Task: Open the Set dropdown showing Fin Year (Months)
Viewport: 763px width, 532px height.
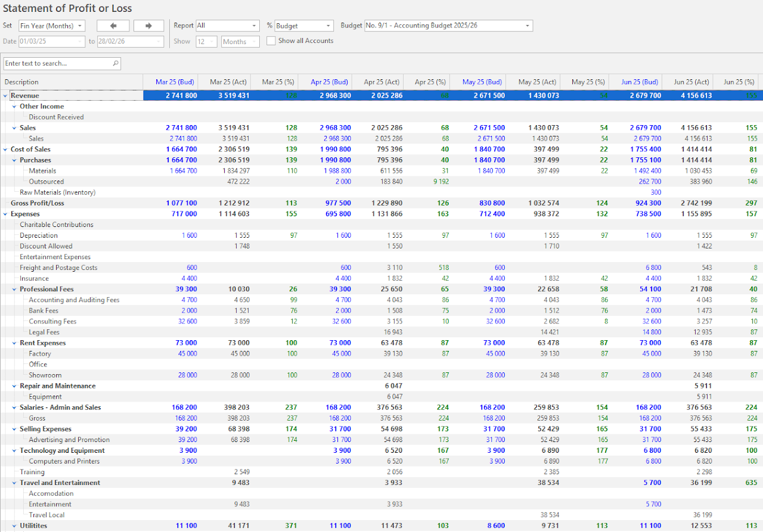Action: pyautogui.click(x=52, y=26)
